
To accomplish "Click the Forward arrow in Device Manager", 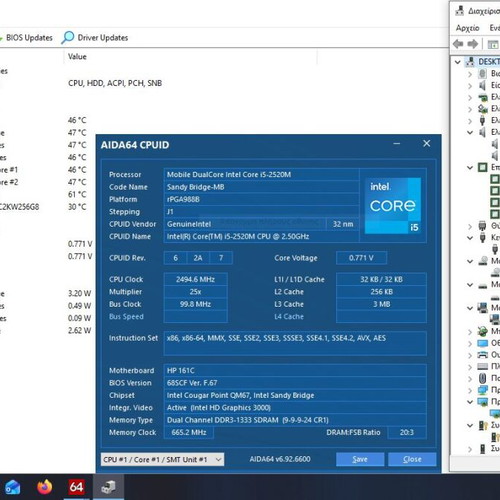I will click(x=473, y=44).
